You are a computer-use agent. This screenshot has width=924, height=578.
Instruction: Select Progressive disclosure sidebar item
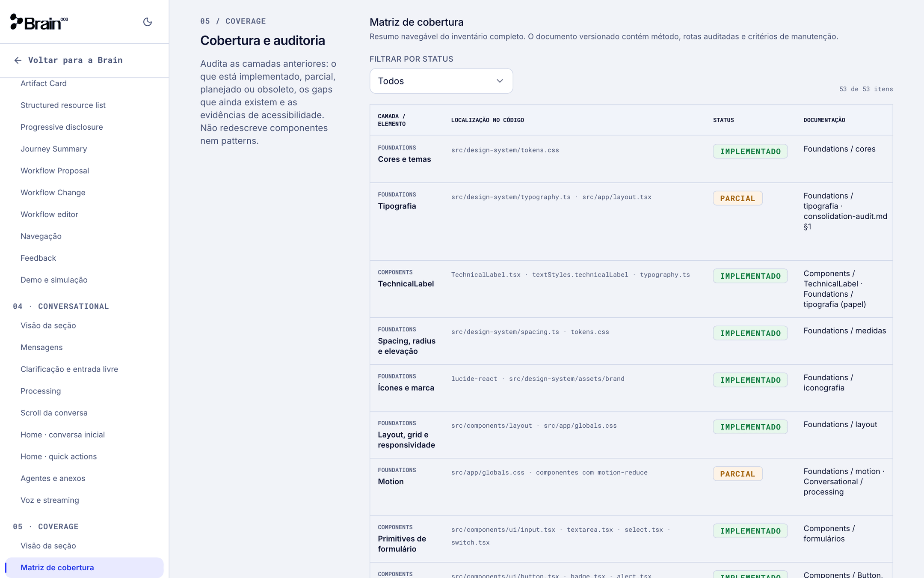tap(62, 127)
